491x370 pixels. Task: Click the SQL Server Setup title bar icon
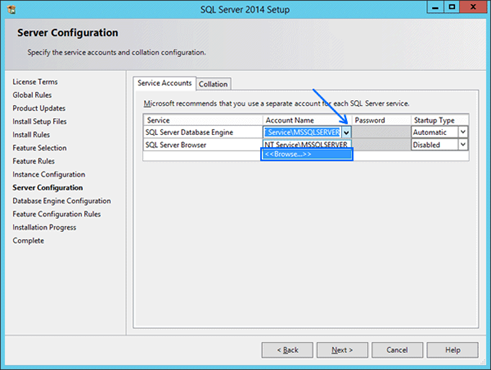click(x=12, y=9)
